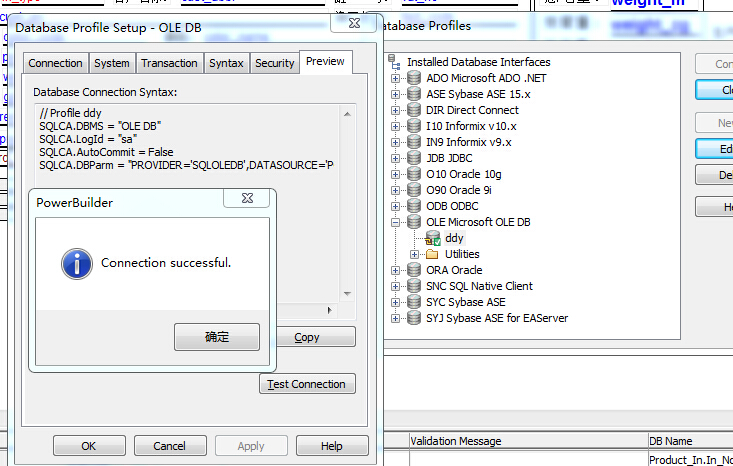Expand the SYJ Sybase ASE for EAServer node
The height and width of the screenshot is (466, 733).
[395, 319]
